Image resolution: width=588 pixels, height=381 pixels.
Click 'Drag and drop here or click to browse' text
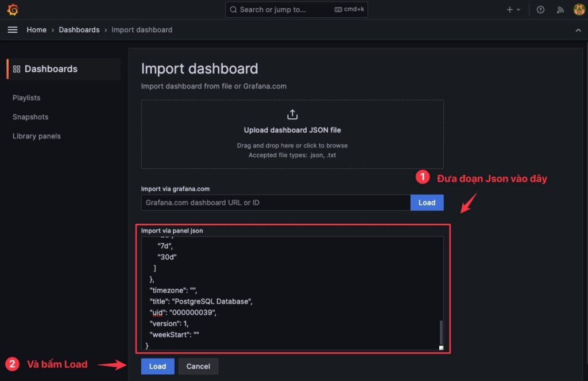click(x=292, y=145)
